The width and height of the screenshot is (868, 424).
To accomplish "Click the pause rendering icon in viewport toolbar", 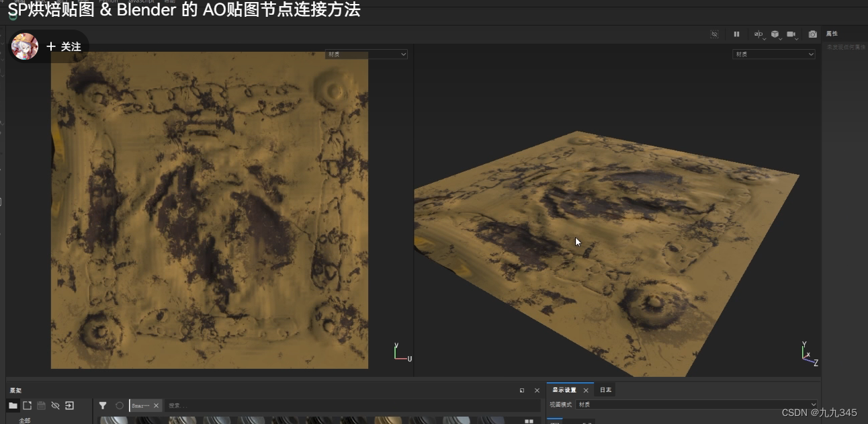I will click(x=736, y=34).
